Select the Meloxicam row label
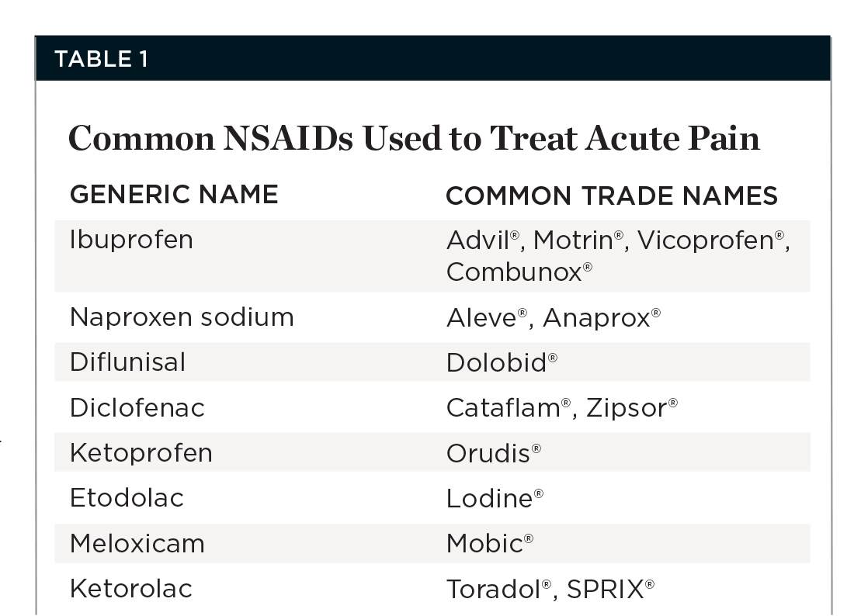The height and width of the screenshot is (616, 868). 137,544
